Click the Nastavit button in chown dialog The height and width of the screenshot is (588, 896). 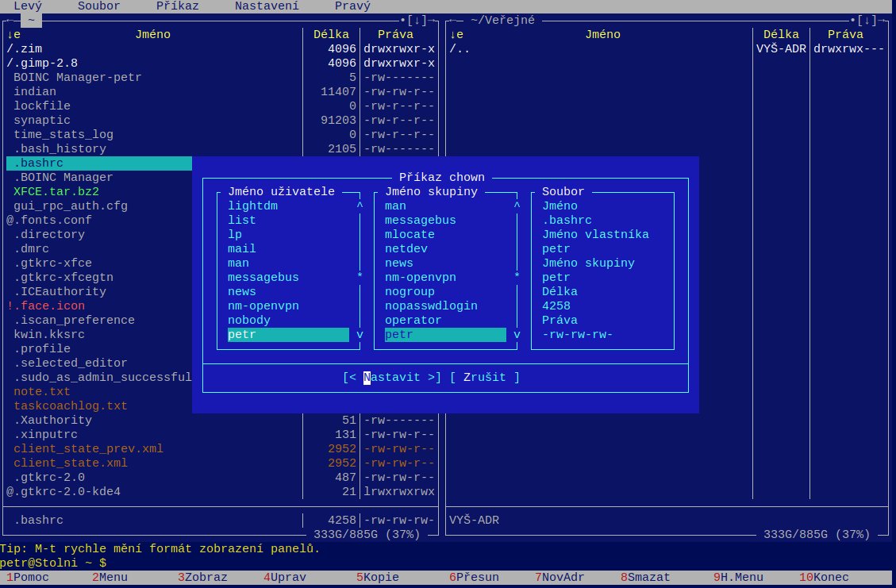(x=391, y=377)
